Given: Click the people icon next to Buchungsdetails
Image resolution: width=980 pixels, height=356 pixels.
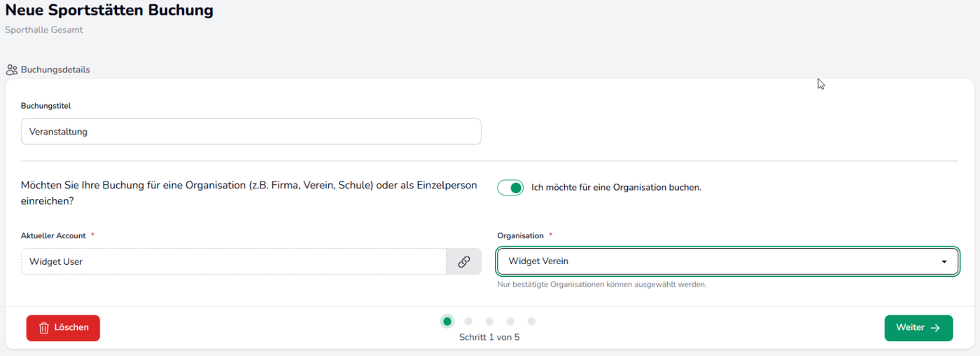Looking at the screenshot, I should pyautogui.click(x=11, y=70).
